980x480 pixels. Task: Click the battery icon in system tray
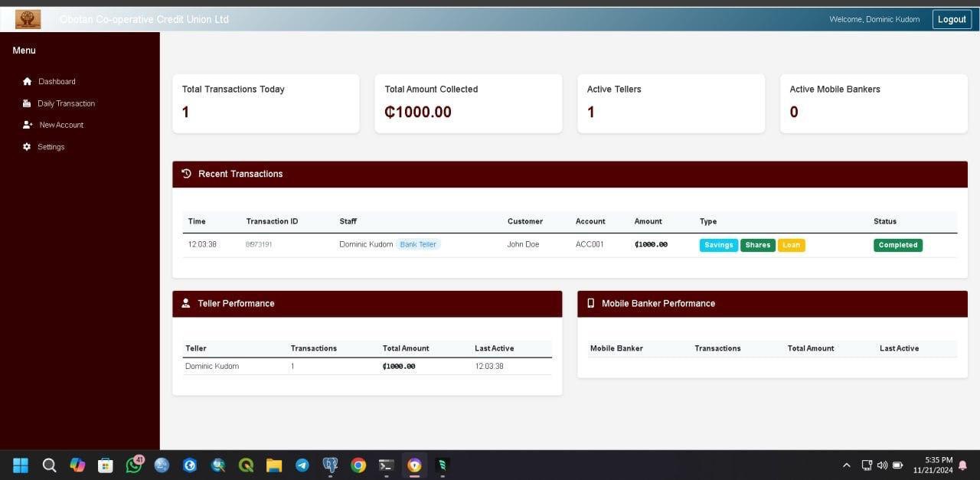coord(897,465)
